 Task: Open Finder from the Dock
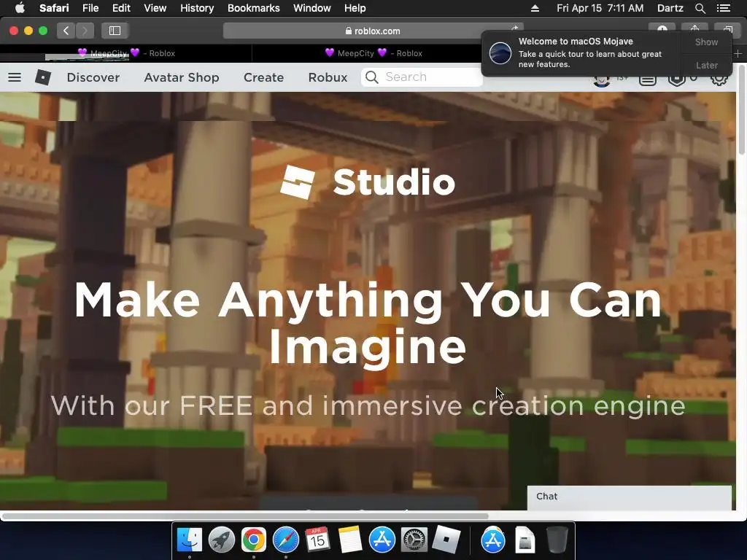coord(190,540)
